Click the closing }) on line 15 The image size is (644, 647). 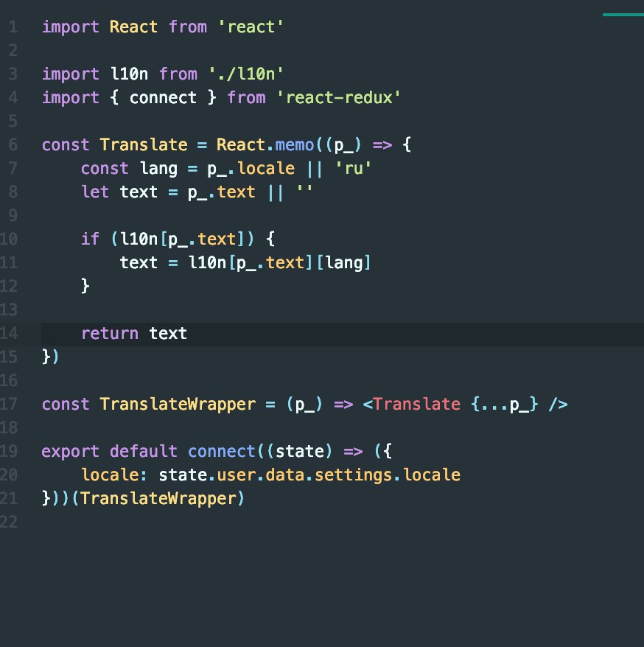click(50, 357)
